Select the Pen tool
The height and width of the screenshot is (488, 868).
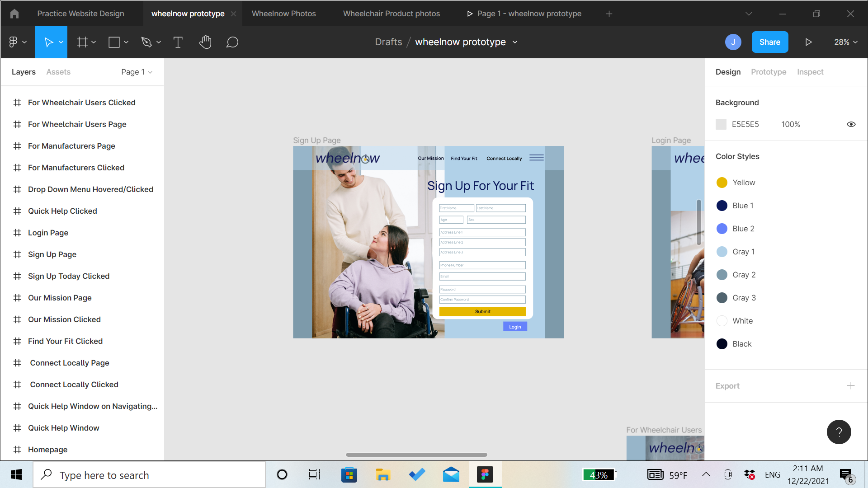coord(146,42)
